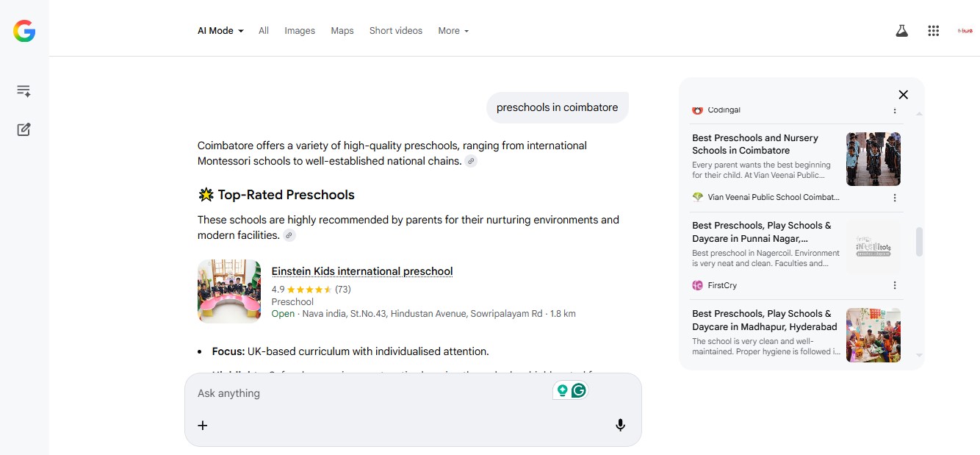Open options for the FirstCry source
Screen dimensions: 980x455
(x=895, y=285)
